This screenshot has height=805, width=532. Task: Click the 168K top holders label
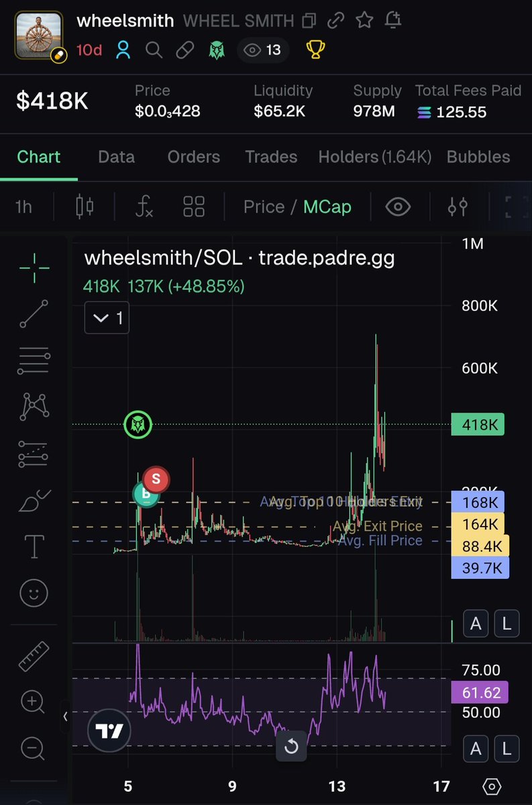click(x=478, y=502)
